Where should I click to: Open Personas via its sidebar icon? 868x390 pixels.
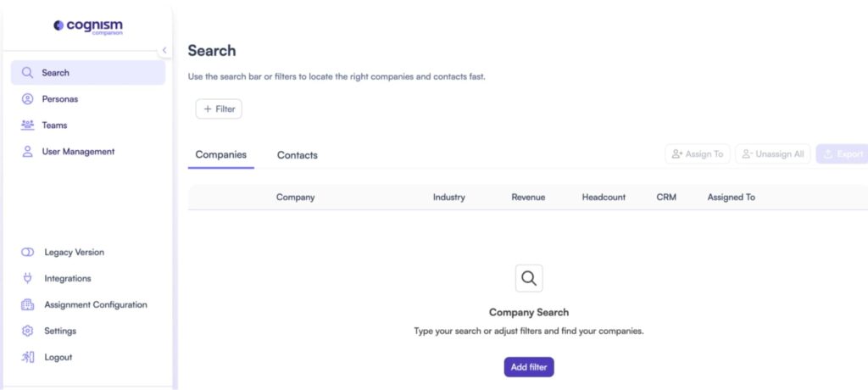click(x=27, y=99)
